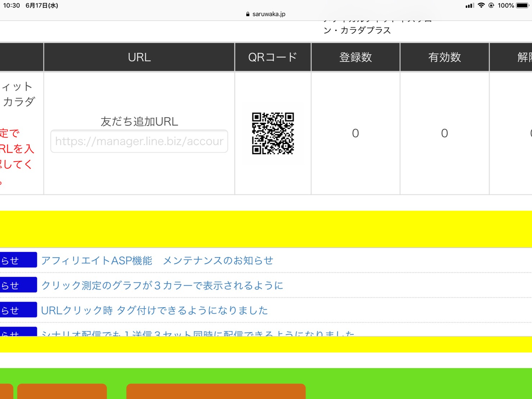
Task: Tap the orientation lock status icon
Action: tap(491, 5)
